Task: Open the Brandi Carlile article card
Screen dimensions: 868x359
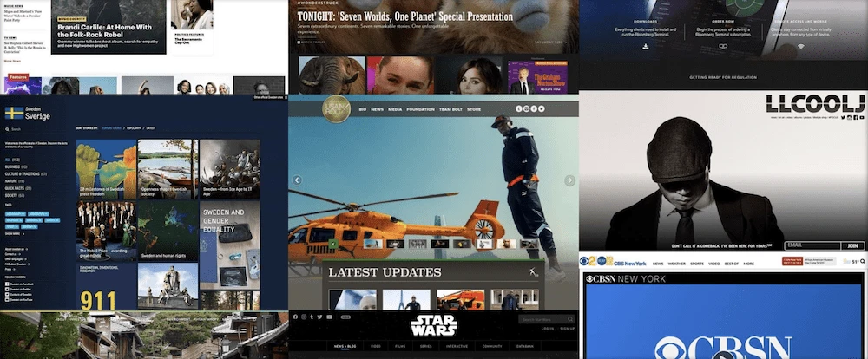Action: pos(108,27)
